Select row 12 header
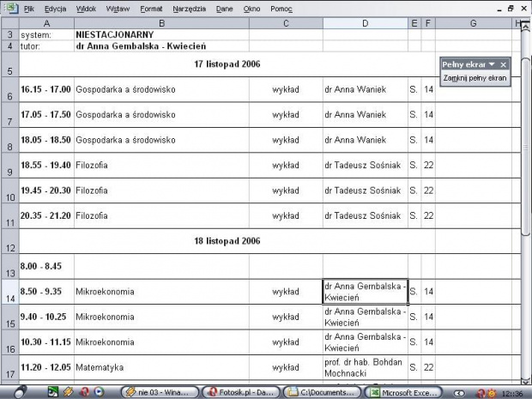532x399 pixels. (9, 241)
